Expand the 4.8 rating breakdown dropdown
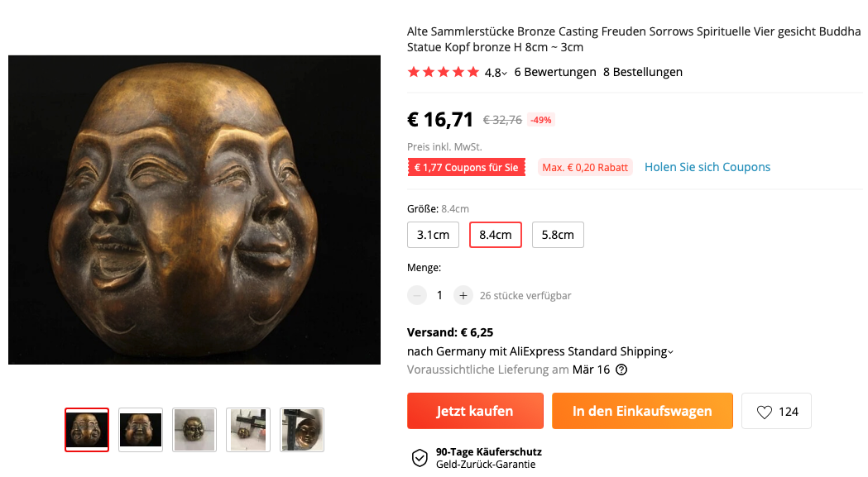The height and width of the screenshot is (477, 868). tap(505, 74)
